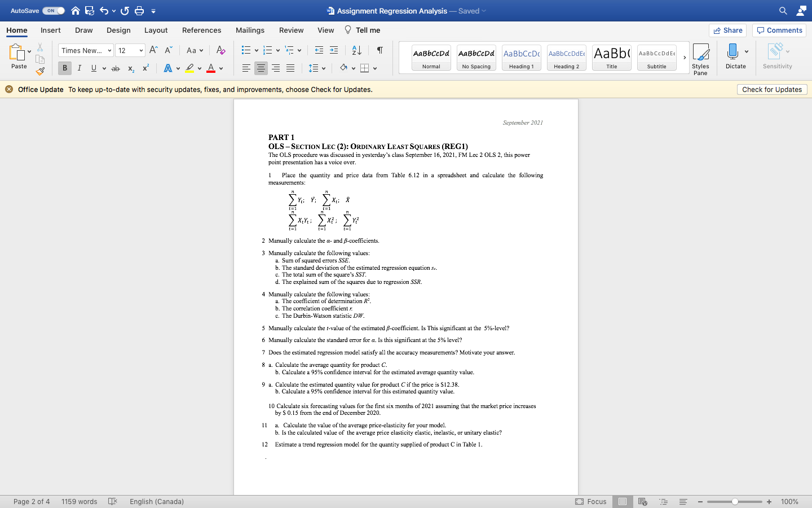Clear all formatting icon

221,50
